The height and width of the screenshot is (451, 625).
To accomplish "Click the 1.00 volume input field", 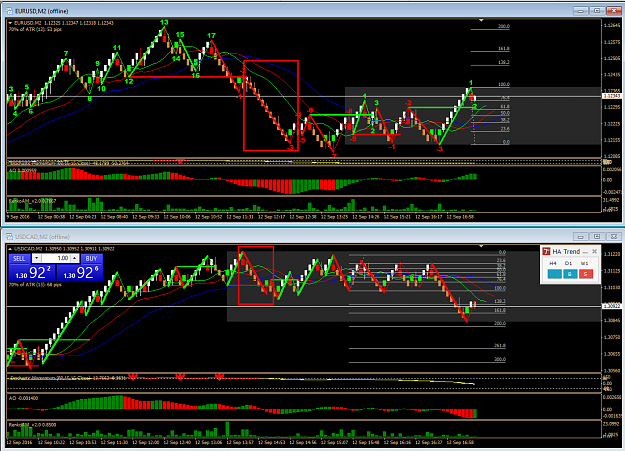I will [x=55, y=258].
